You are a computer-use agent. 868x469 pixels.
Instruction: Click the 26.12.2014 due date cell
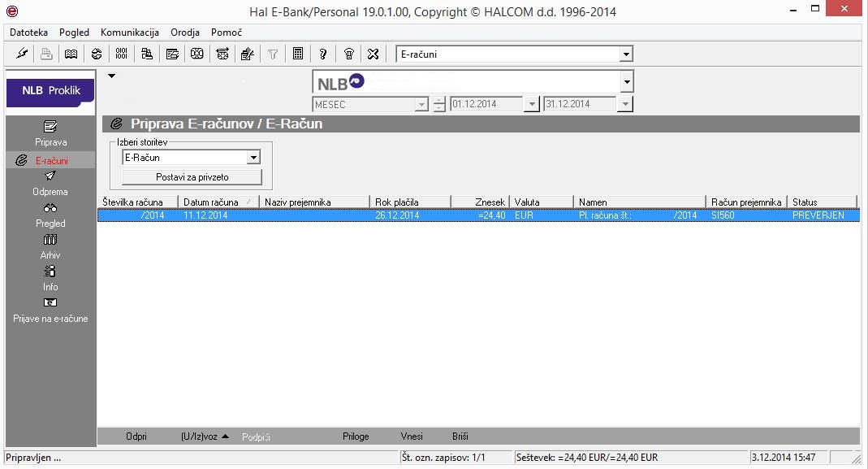tap(397, 215)
